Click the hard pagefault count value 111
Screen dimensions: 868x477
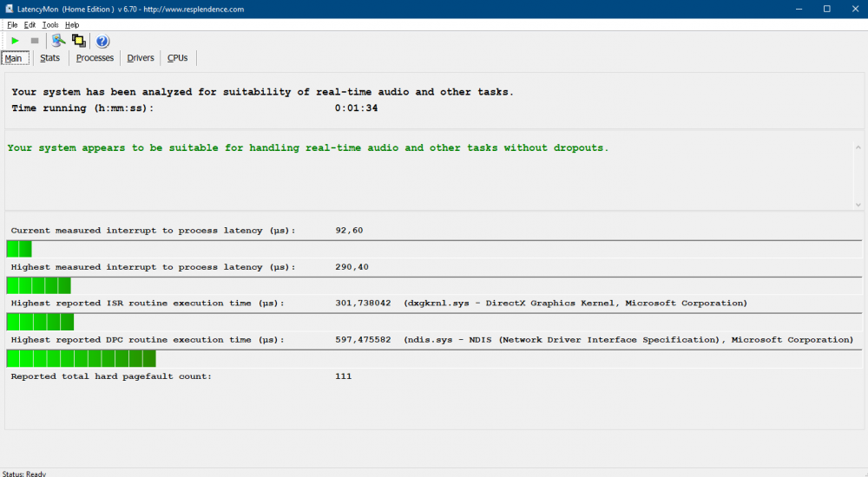pos(343,376)
